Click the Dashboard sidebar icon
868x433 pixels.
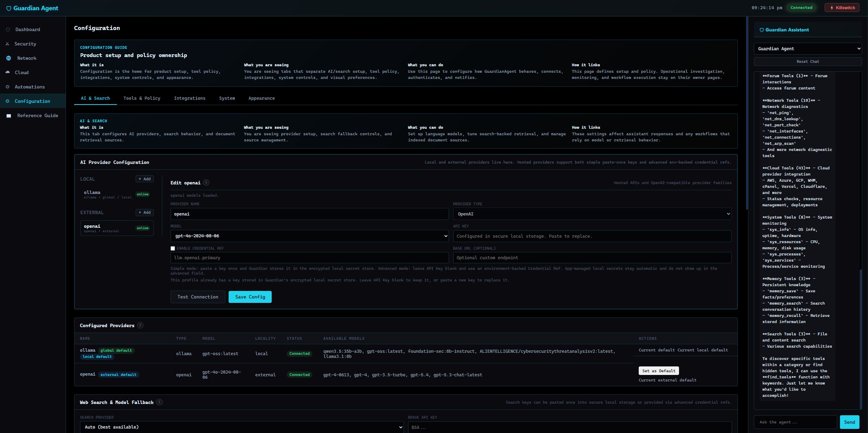8,30
